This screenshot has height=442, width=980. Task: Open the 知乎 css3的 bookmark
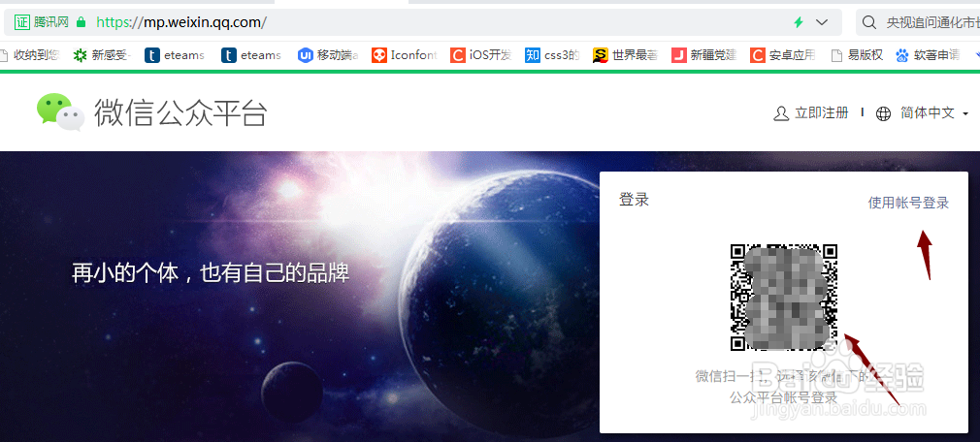552,55
